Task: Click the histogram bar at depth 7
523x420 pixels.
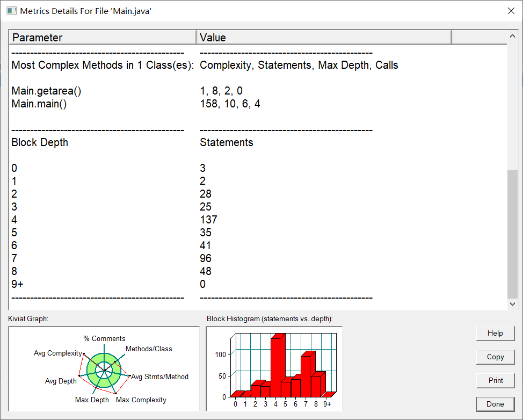Action: [308, 374]
